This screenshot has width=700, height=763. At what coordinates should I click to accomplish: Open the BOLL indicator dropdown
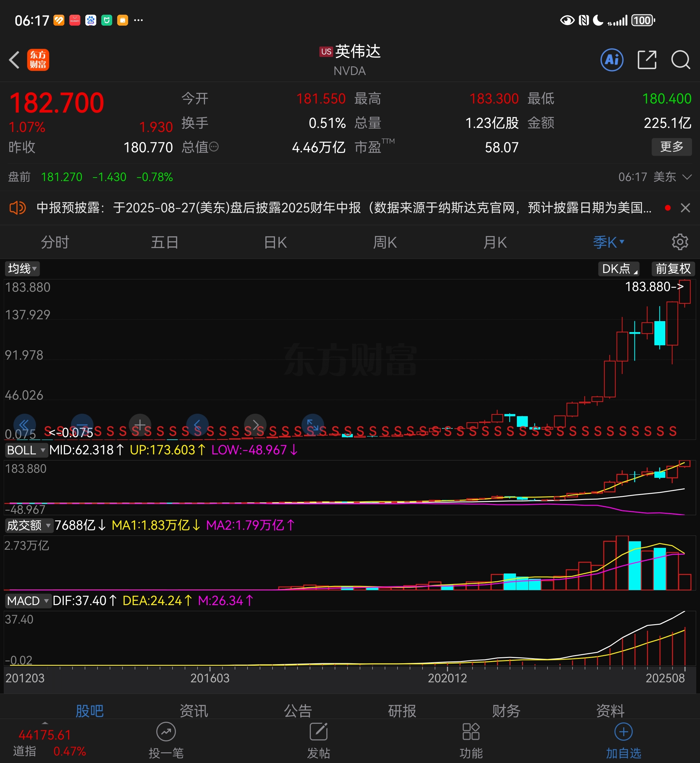26,450
